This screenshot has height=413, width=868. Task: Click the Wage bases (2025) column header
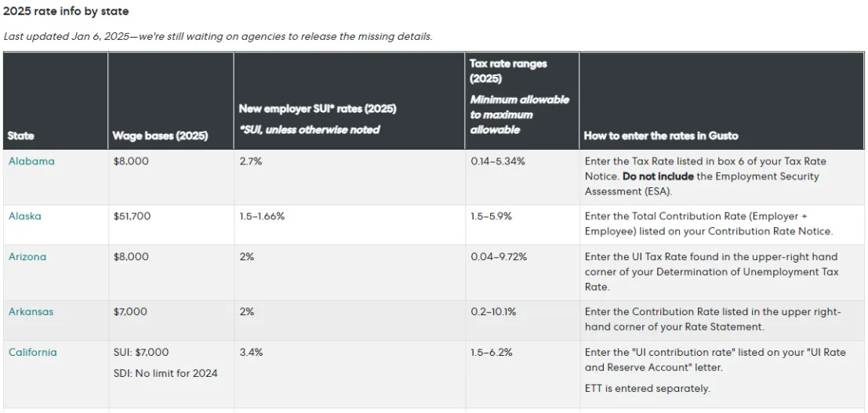point(161,136)
